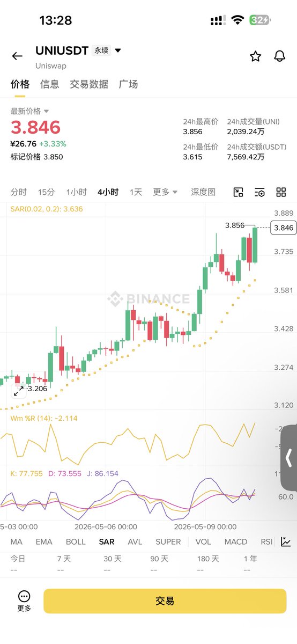The width and height of the screenshot is (297, 644).
Task: Select the 1小时 chart interval
Action: (x=77, y=192)
